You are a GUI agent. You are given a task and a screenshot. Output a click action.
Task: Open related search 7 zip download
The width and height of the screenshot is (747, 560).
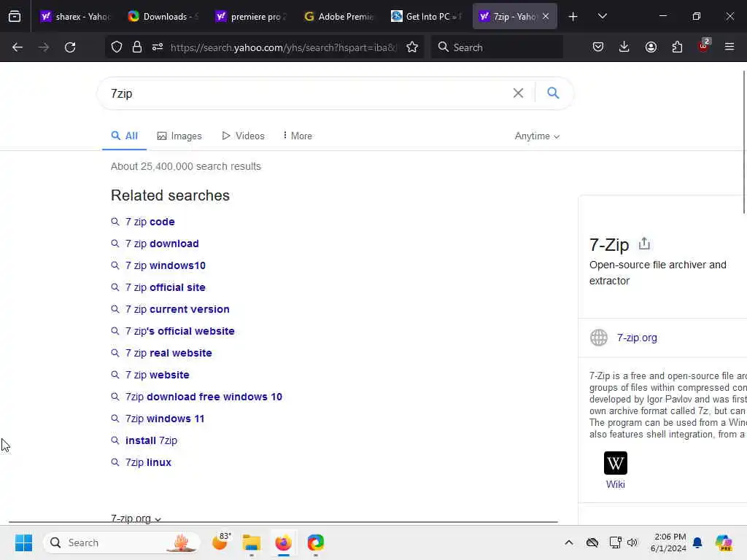tap(162, 244)
